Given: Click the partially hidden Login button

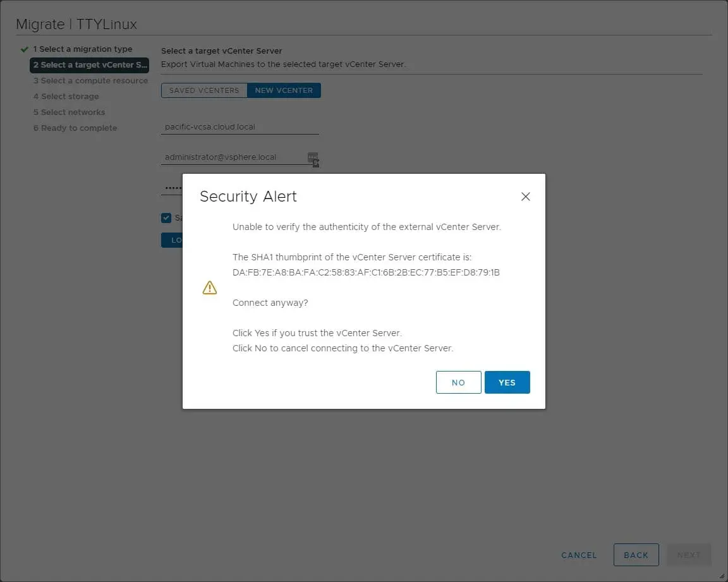Looking at the screenshot, I should [x=172, y=240].
